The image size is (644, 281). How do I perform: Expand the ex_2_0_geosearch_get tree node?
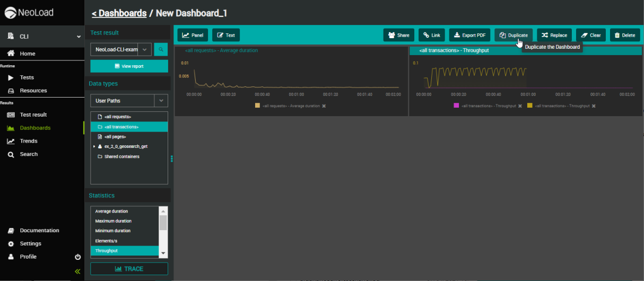click(x=94, y=146)
